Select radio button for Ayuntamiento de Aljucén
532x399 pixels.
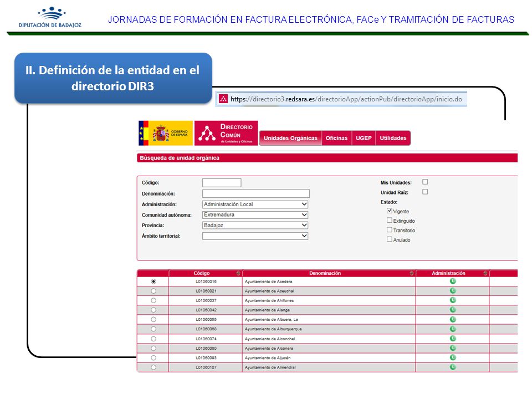pos(154,358)
